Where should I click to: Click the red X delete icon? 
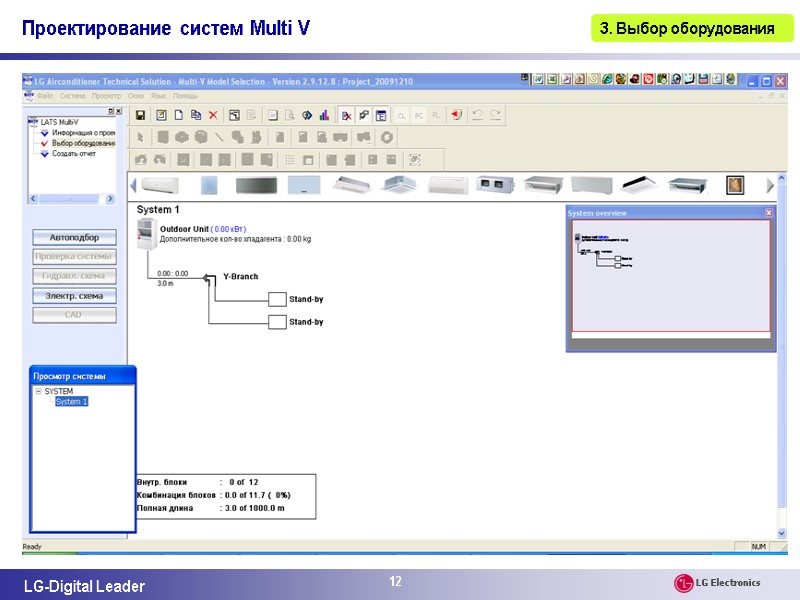tap(213, 116)
